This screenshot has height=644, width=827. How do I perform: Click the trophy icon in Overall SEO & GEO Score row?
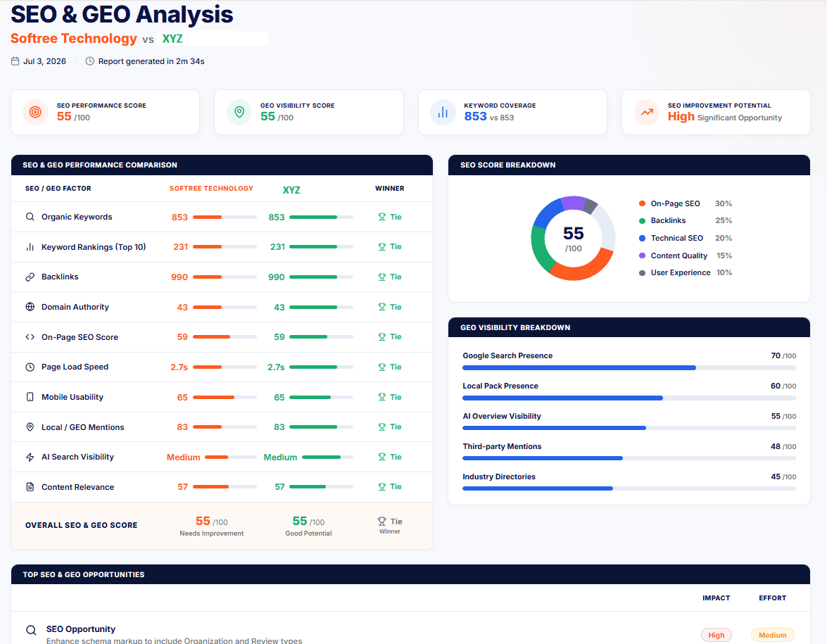tap(382, 521)
